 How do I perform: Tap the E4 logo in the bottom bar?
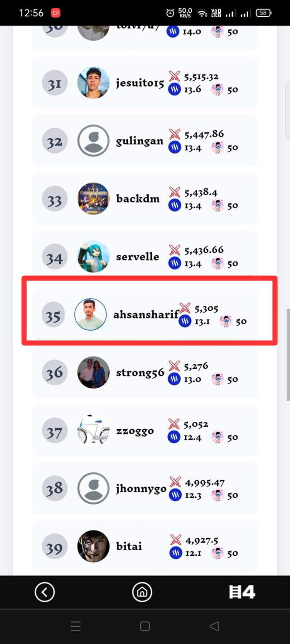coord(242,592)
